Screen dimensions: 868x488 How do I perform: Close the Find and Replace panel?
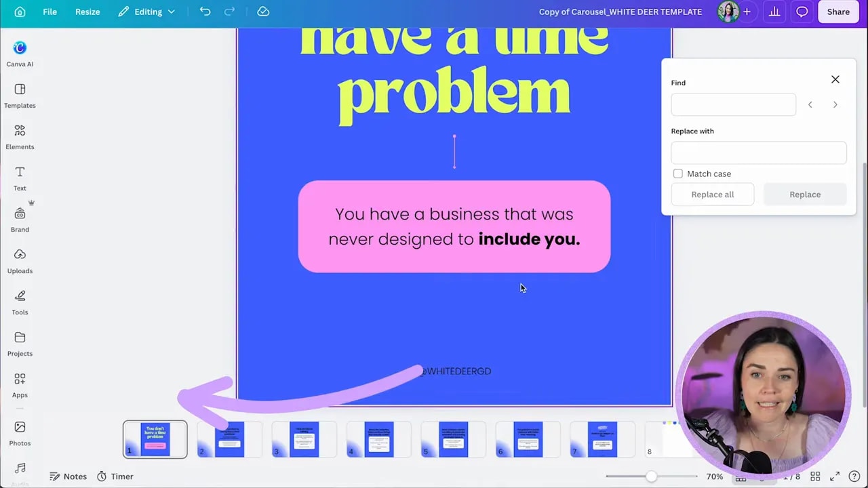(x=835, y=79)
